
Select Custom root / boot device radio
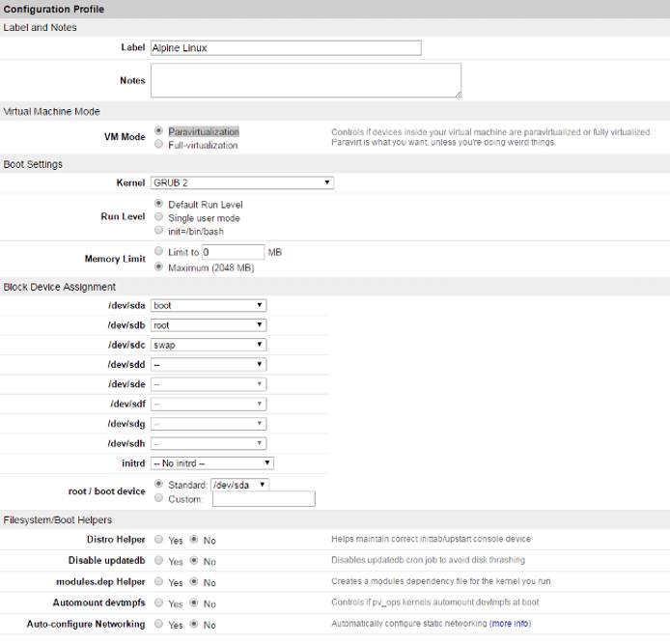[158, 498]
